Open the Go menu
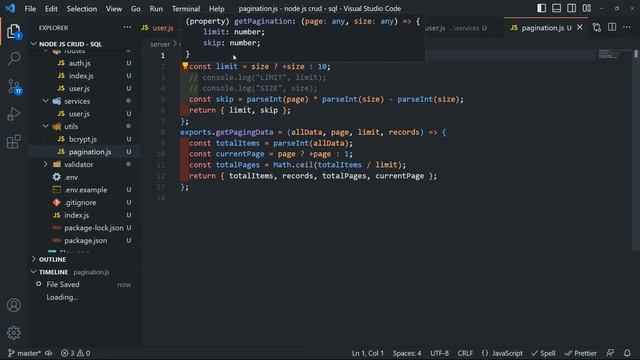 [x=136, y=9]
